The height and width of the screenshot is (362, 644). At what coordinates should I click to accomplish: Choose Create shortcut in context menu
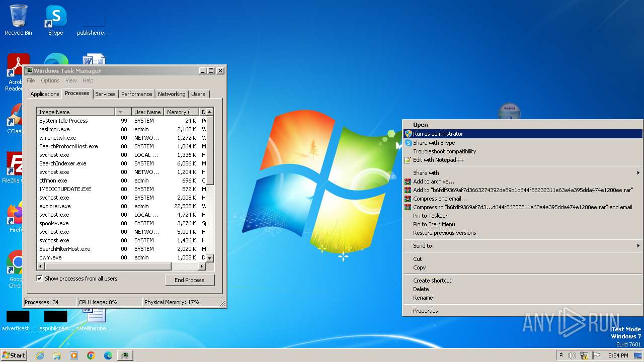coord(523,281)
